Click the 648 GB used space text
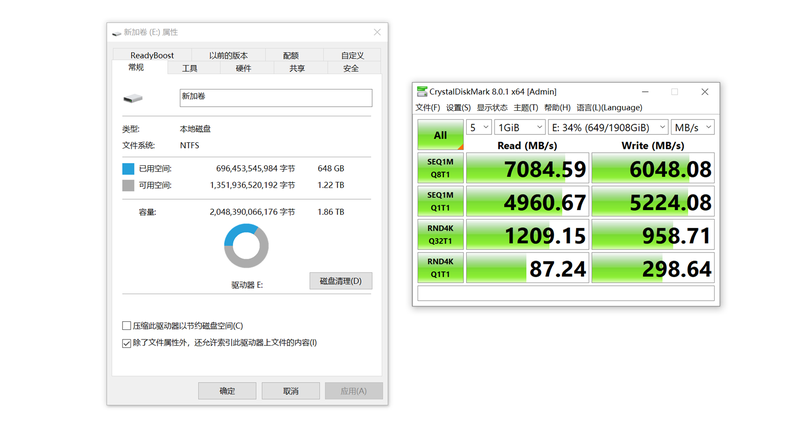800x429 pixels. (331, 168)
